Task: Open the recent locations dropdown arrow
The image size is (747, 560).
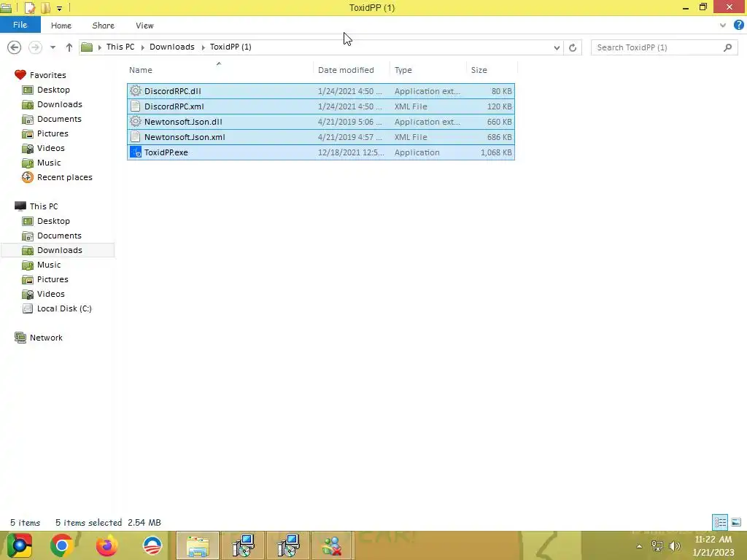Action: tap(53, 47)
